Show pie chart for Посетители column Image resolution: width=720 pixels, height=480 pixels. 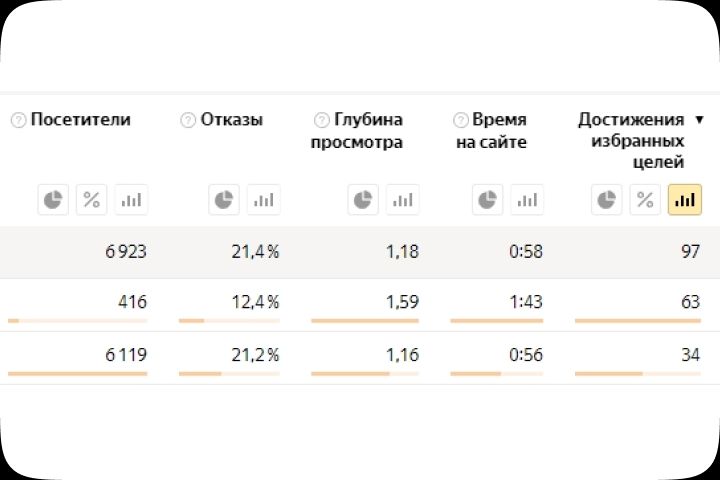pos(54,200)
